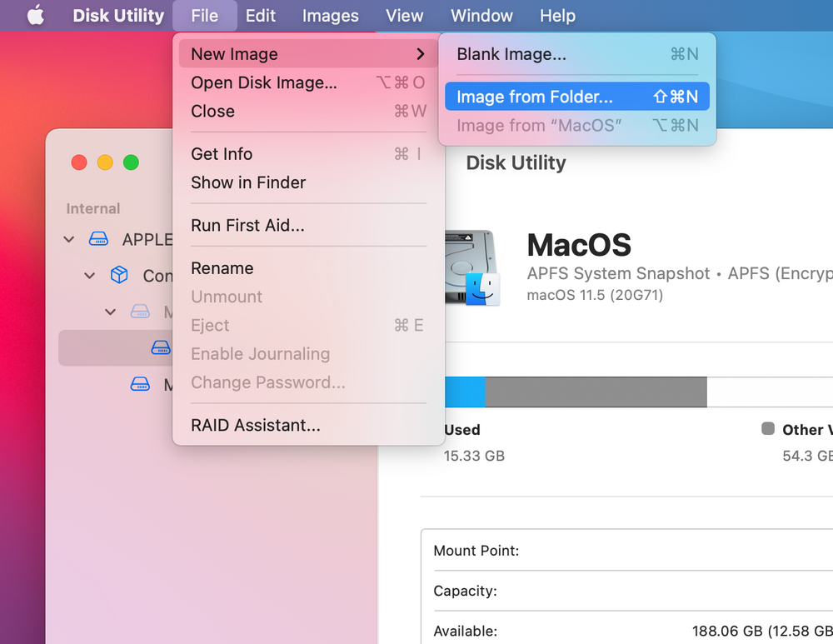Select the highlighted snapshot disk icon in sidebar
Image resolution: width=833 pixels, height=644 pixels.
tap(161, 347)
